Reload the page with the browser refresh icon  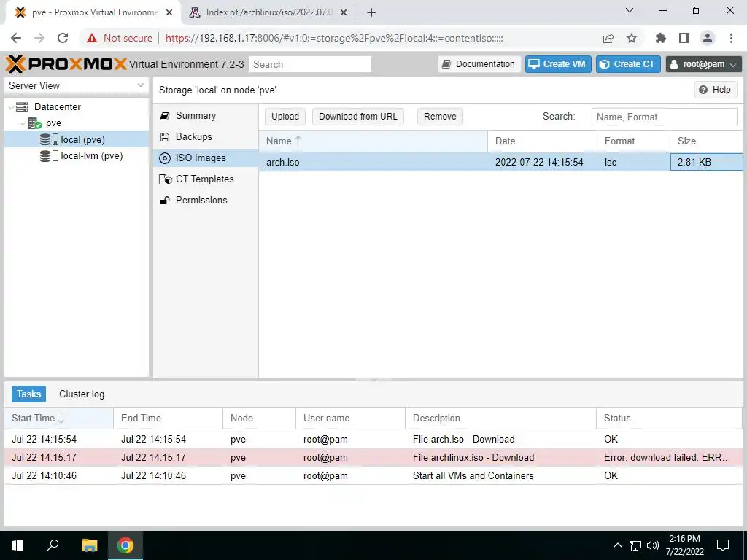coord(63,38)
